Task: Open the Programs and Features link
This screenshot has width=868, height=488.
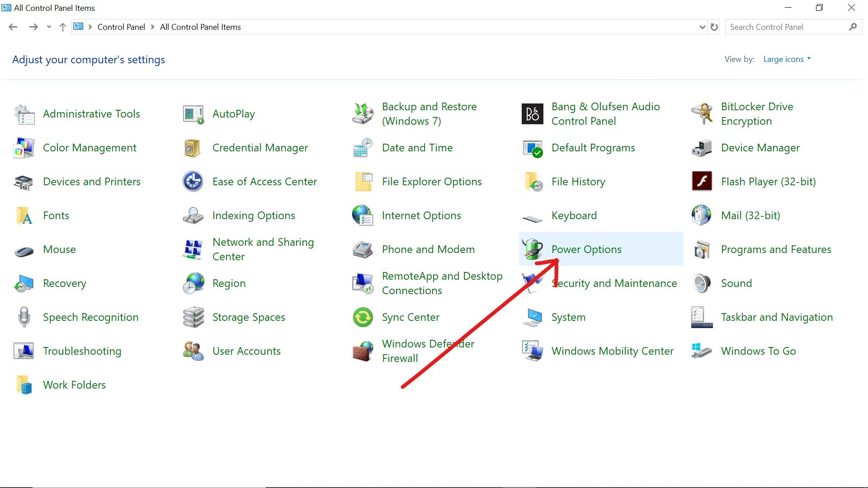Action: pyautogui.click(x=776, y=249)
